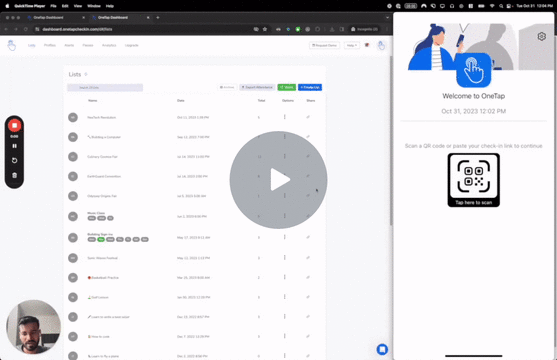Image resolution: width=557 pixels, height=360 pixels.
Task: Click the Request Demo button
Action: 324,45
